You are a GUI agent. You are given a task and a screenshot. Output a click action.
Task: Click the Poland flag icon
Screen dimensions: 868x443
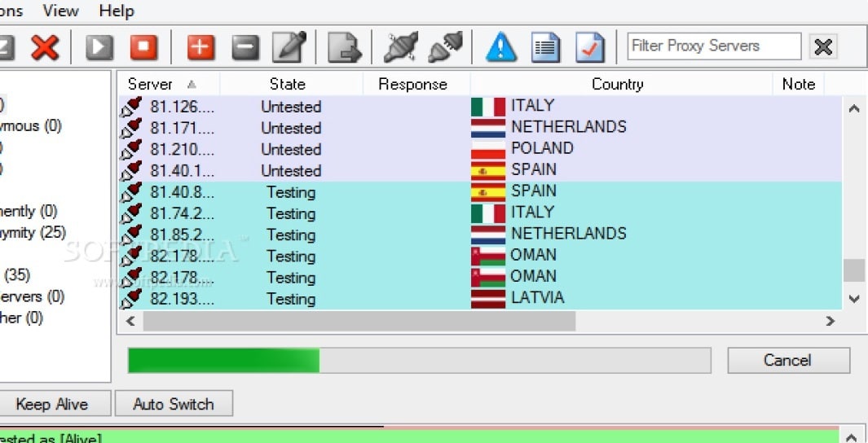488,149
